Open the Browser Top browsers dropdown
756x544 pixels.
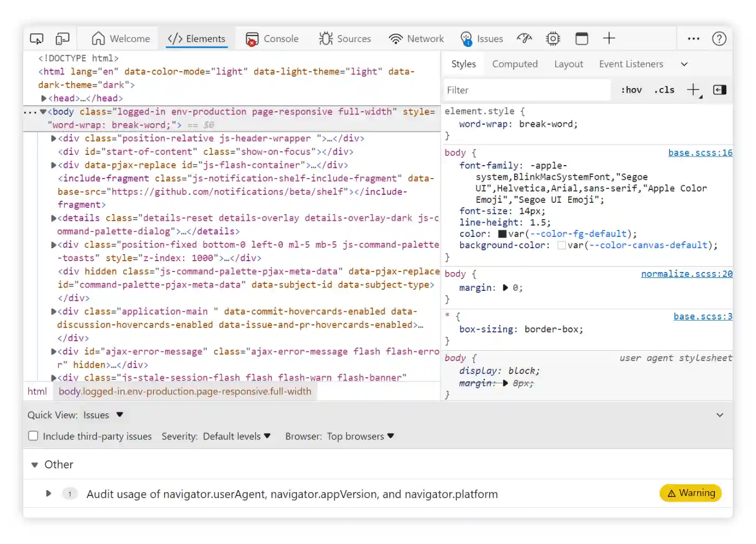[x=360, y=436]
